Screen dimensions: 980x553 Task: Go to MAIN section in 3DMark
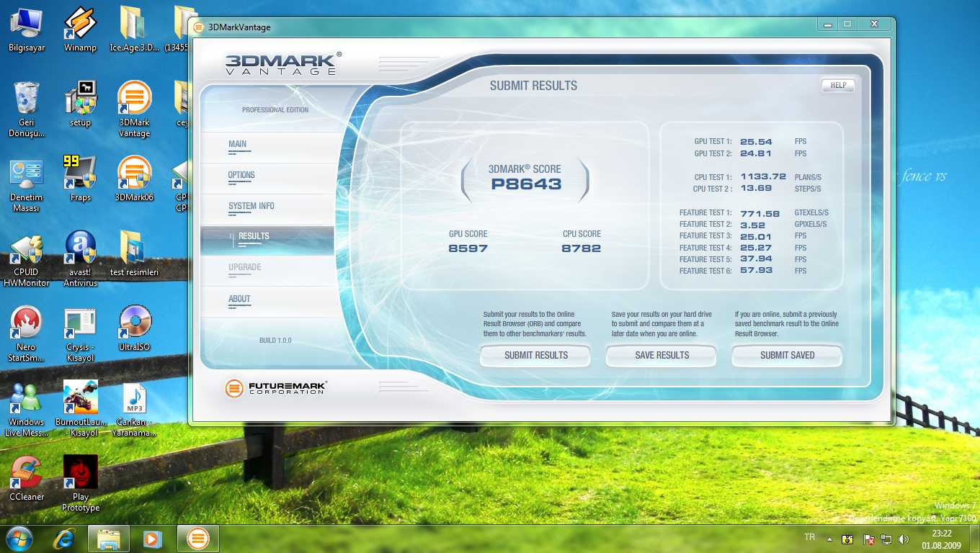pyautogui.click(x=267, y=147)
